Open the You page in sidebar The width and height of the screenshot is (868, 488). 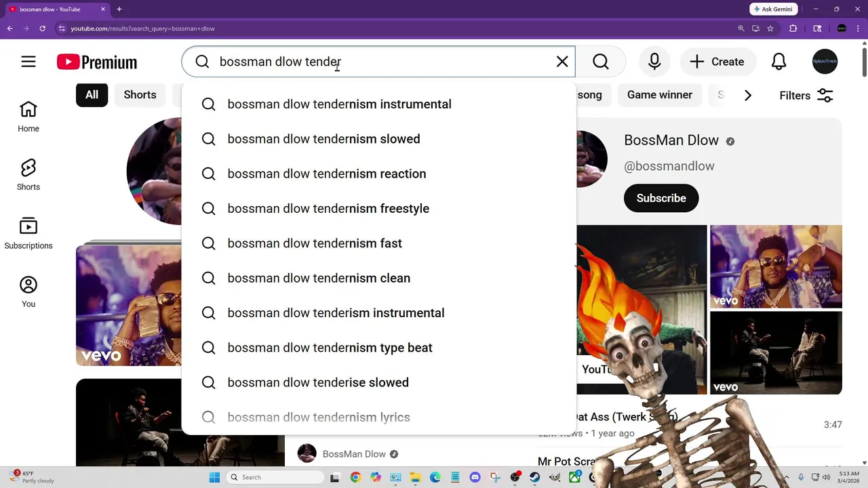click(x=28, y=292)
